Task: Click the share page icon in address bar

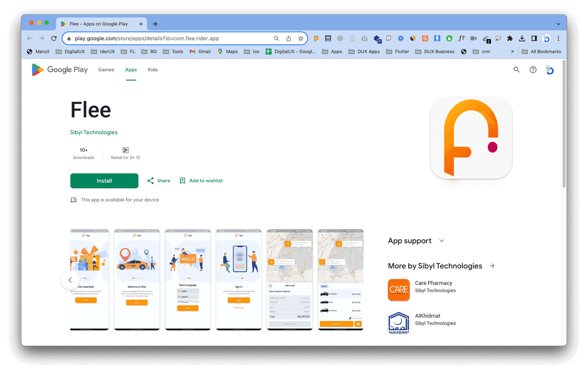Action: 289,38
